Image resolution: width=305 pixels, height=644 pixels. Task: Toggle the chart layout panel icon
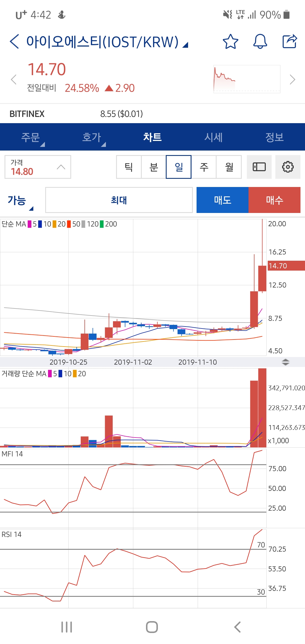point(259,167)
